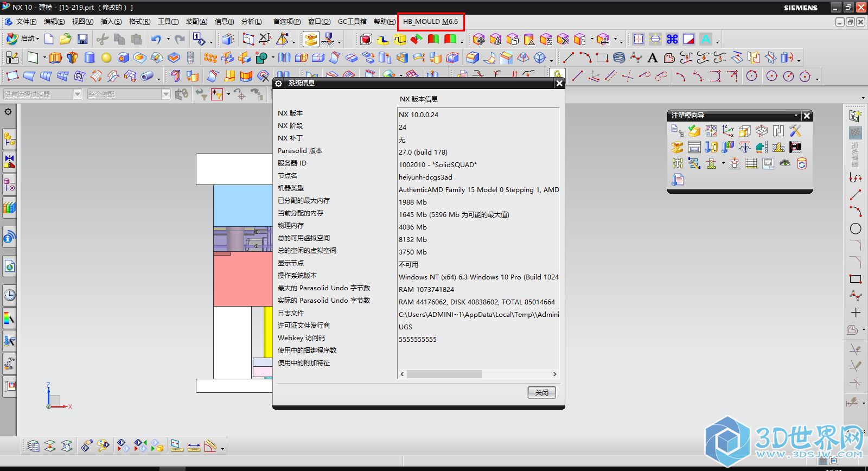868x471 pixels.
Task: Click left arrow of info horizontal scrollbar
Action: (x=402, y=374)
